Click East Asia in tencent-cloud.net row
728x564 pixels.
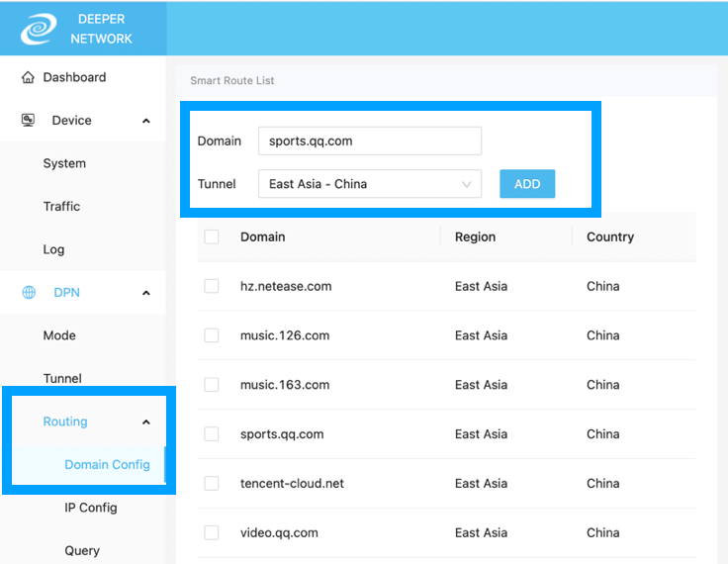(x=481, y=483)
